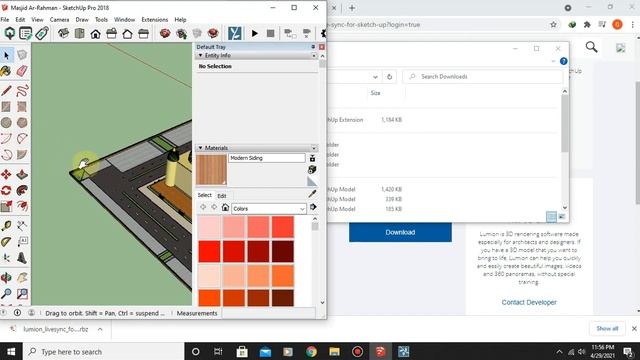
Task: Open the Contact Developer link
Action: tap(529, 302)
